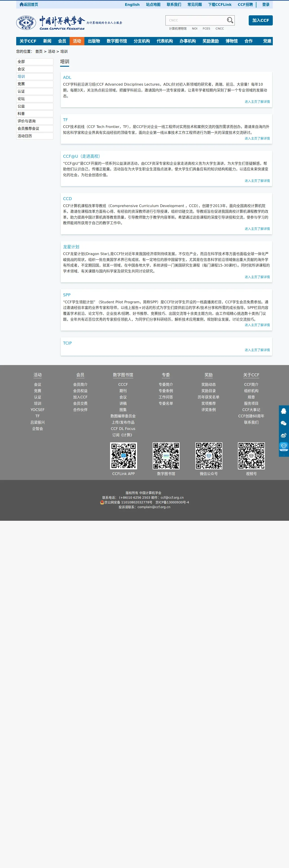Open the 博物馆 navigation menu
This screenshot has height=868, width=289.
(231, 41)
